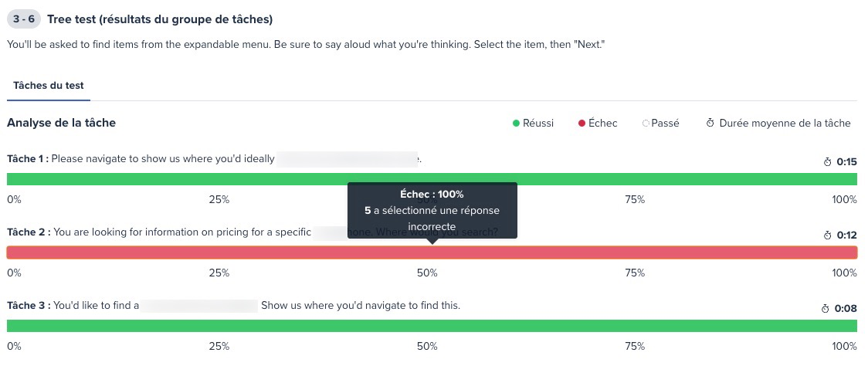Click the Durée moyenne de la tâche label
Viewport: 868px width, 366px height.
pyautogui.click(x=785, y=123)
